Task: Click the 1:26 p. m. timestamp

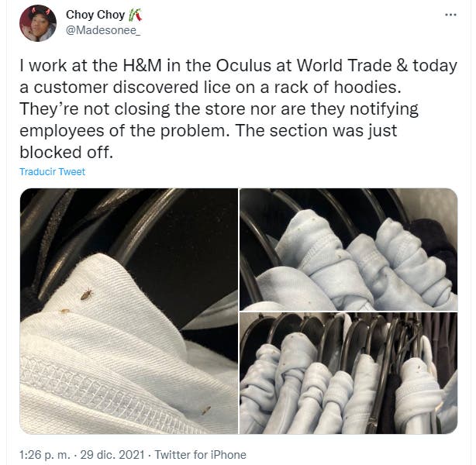Action: click(x=45, y=455)
